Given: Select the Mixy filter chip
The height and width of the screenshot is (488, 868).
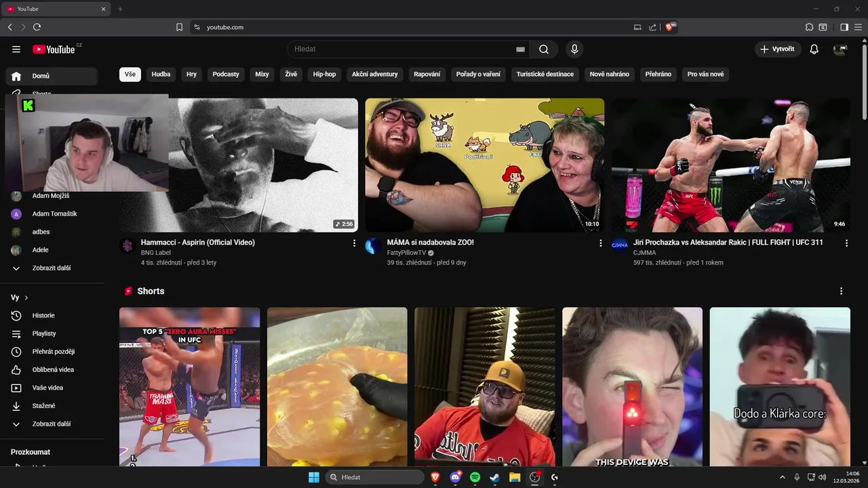Looking at the screenshot, I should [262, 74].
